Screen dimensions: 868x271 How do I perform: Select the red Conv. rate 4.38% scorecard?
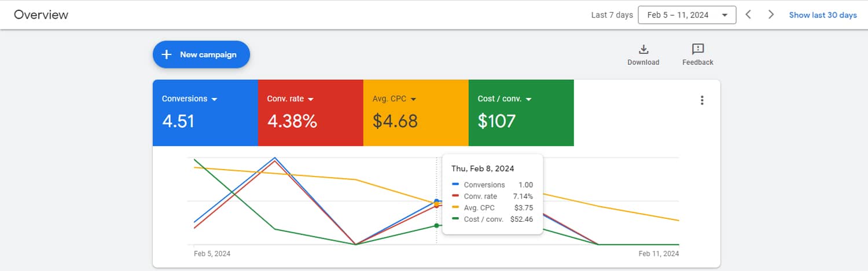310,113
